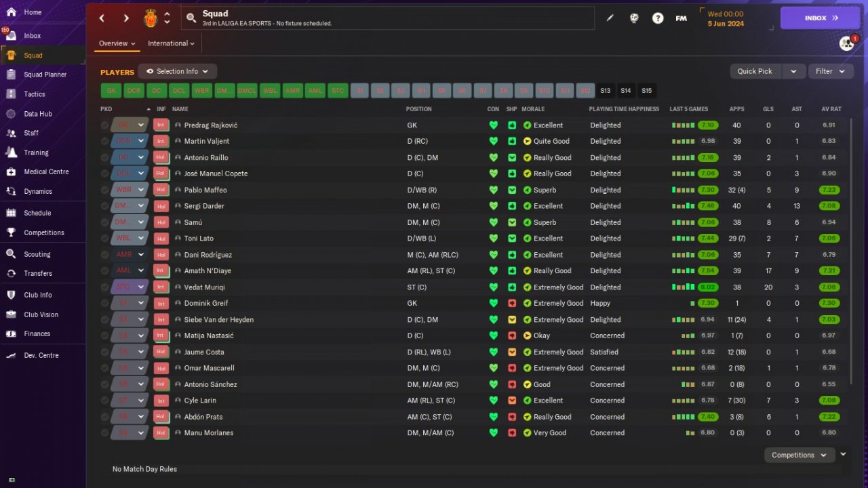Image resolution: width=868 pixels, height=488 pixels.
Task: Open the Dev. Centre
Action: (41, 355)
